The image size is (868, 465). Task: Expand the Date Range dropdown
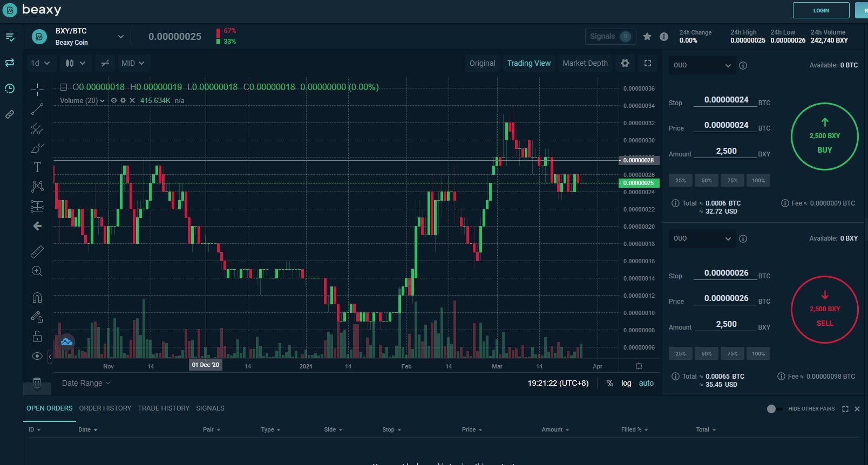coord(86,383)
